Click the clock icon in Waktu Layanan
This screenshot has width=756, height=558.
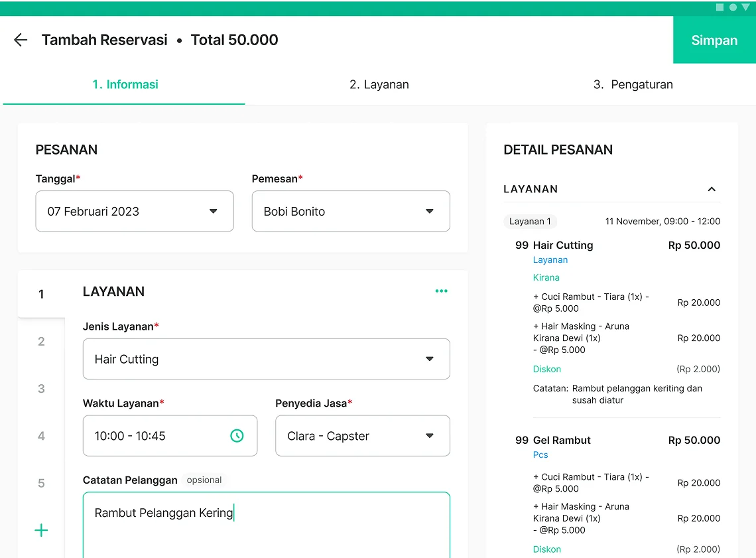click(237, 436)
